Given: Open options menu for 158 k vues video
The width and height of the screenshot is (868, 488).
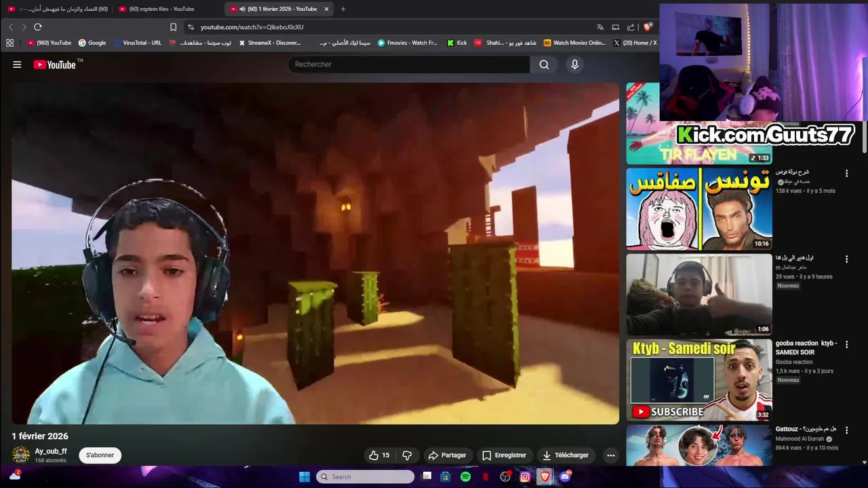Looking at the screenshot, I should [846, 174].
